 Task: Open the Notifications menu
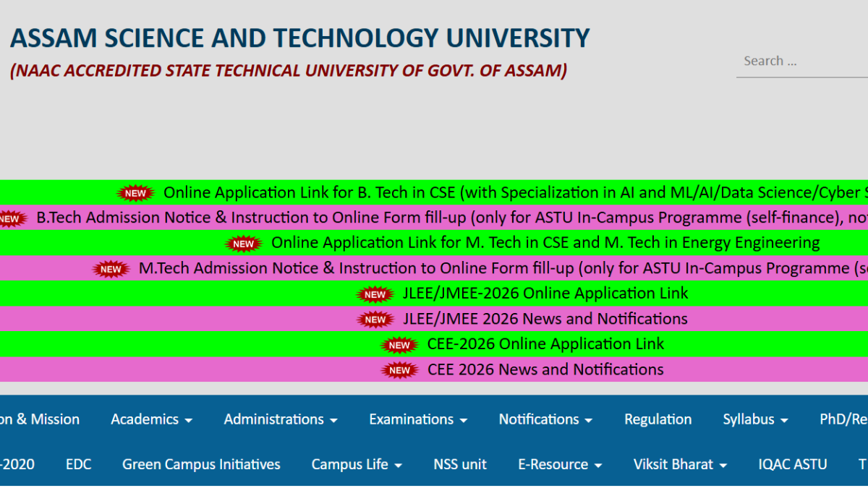545,419
